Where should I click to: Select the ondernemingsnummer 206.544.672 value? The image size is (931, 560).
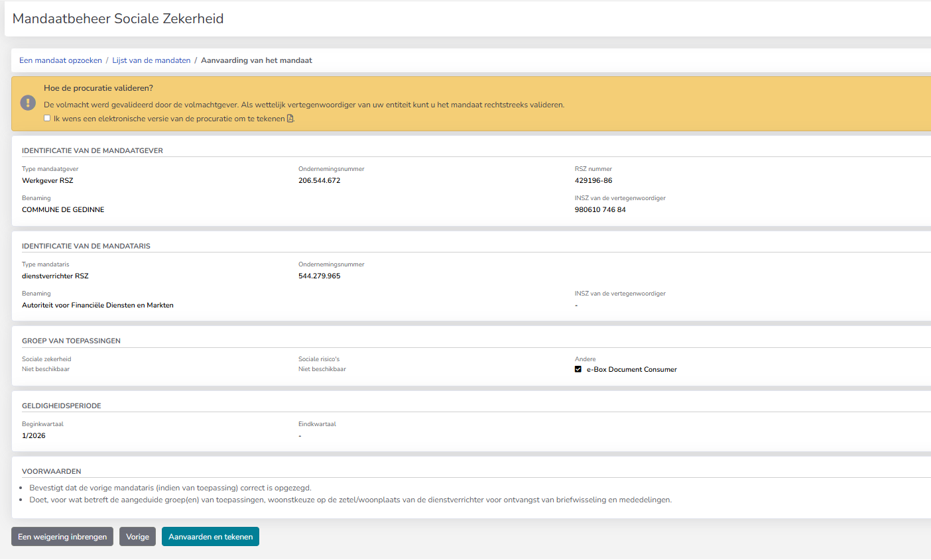(319, 180)
